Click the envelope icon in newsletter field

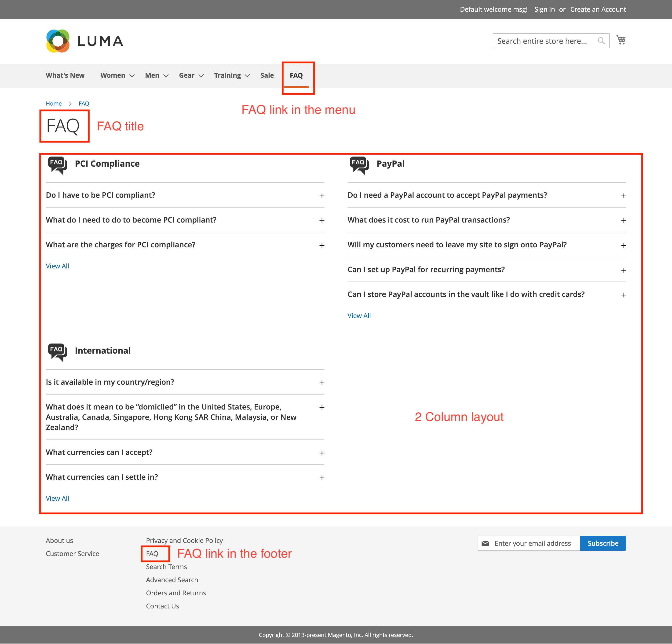tap(485, 544)
